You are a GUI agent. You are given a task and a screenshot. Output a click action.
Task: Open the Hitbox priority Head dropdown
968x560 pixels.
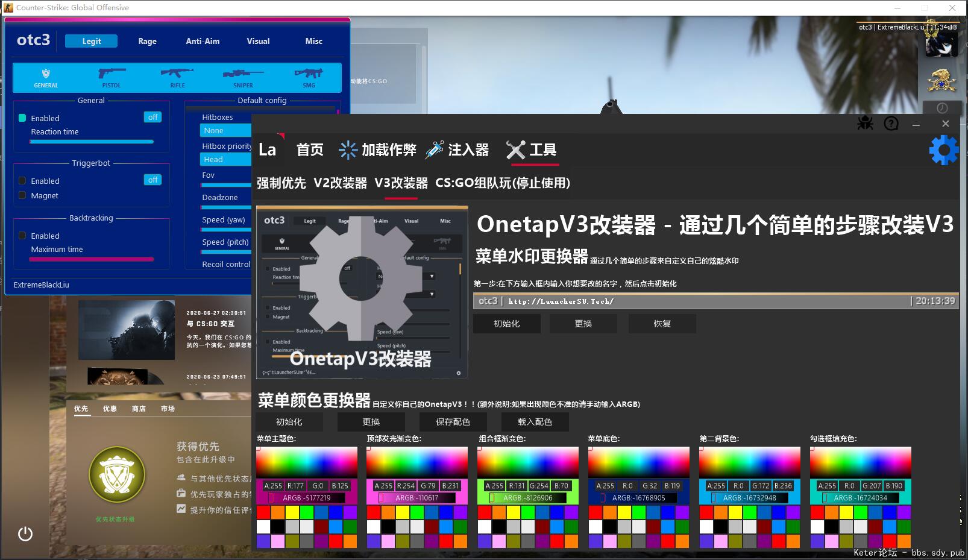225,160
